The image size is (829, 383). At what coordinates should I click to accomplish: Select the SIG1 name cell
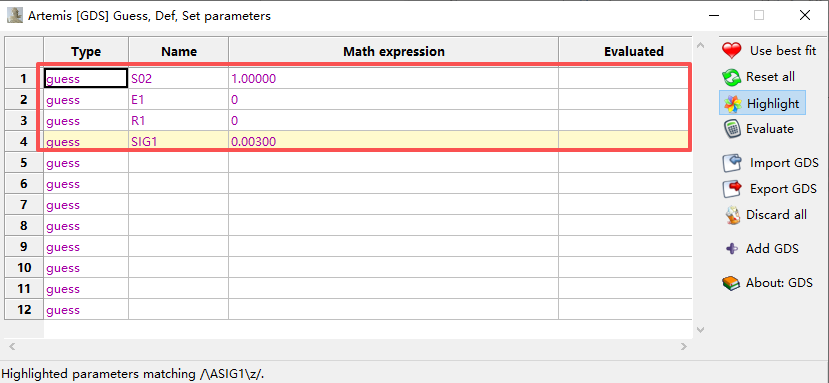(178, 142)
